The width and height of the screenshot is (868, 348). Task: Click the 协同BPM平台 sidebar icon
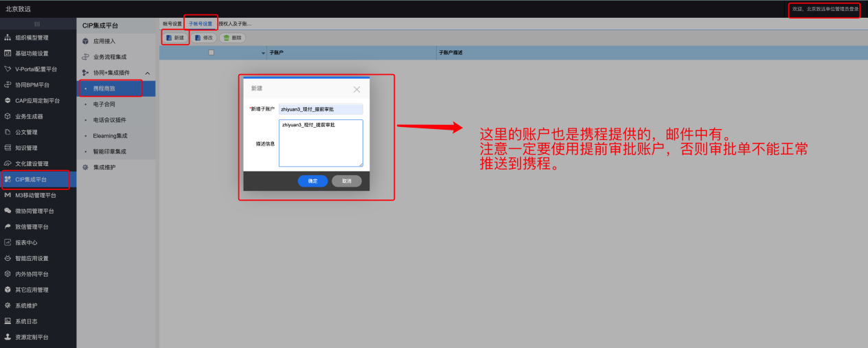[x=8, y=85]
